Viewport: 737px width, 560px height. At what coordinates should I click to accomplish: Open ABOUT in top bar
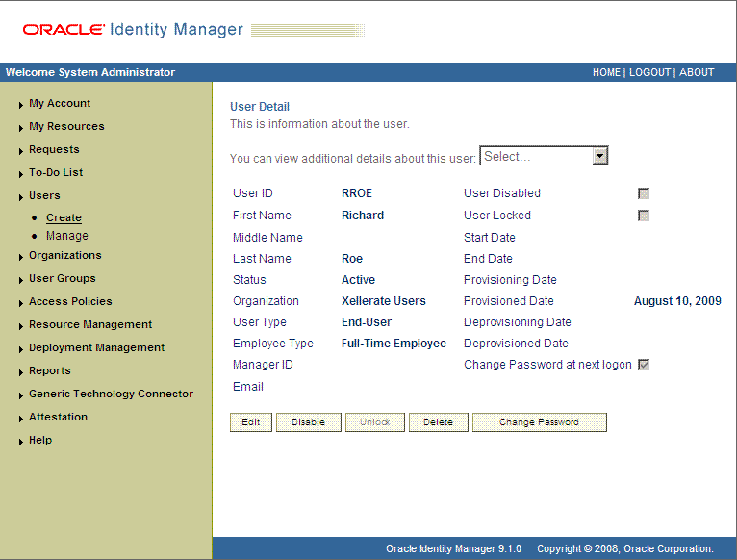[x=697, y=72]
